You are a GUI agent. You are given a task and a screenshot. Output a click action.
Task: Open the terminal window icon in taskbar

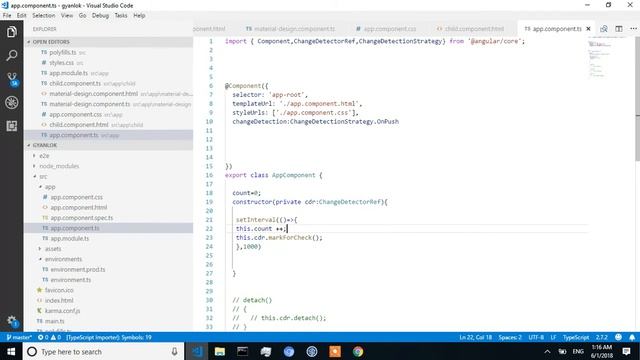pyautogui.click(x=242, y=351)
